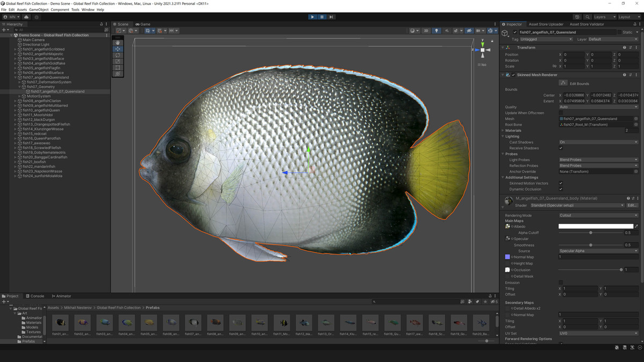Screen dimensions: 644x362
Task: Click the Pause button in the top toolbar
Action: click(321, 17)
